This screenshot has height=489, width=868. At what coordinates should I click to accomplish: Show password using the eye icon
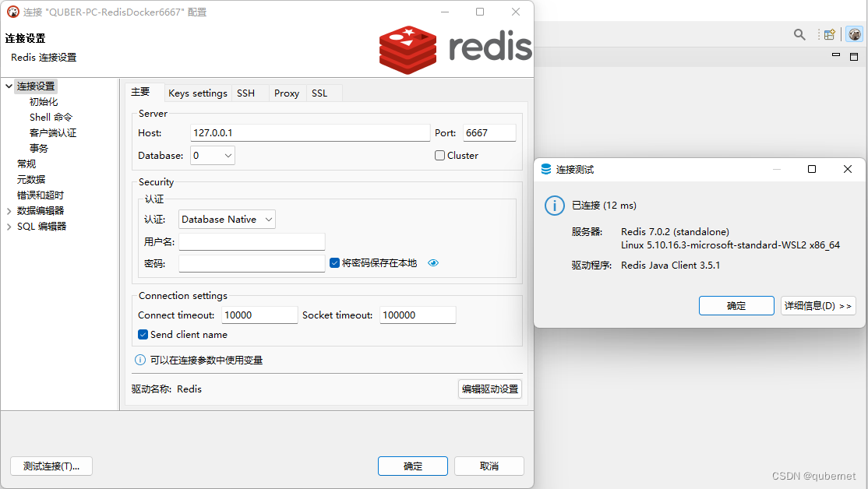pos(433,262)
